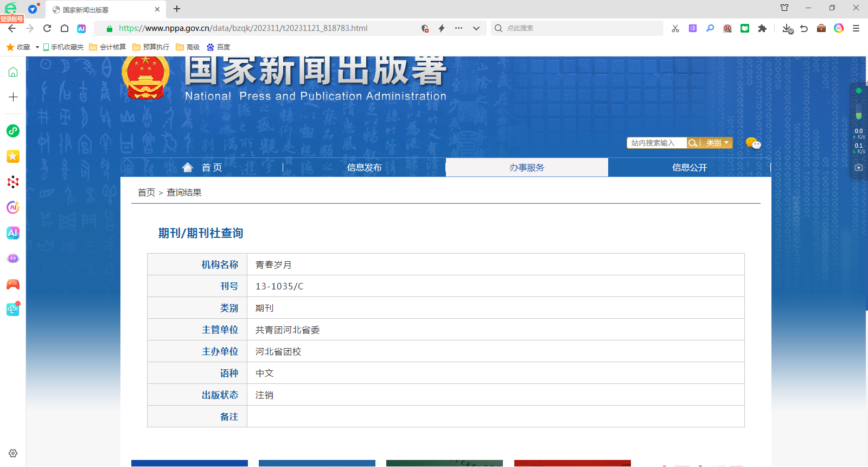
Task: Expand the address bar dropdown chevron
Action: tap(476, 28)
